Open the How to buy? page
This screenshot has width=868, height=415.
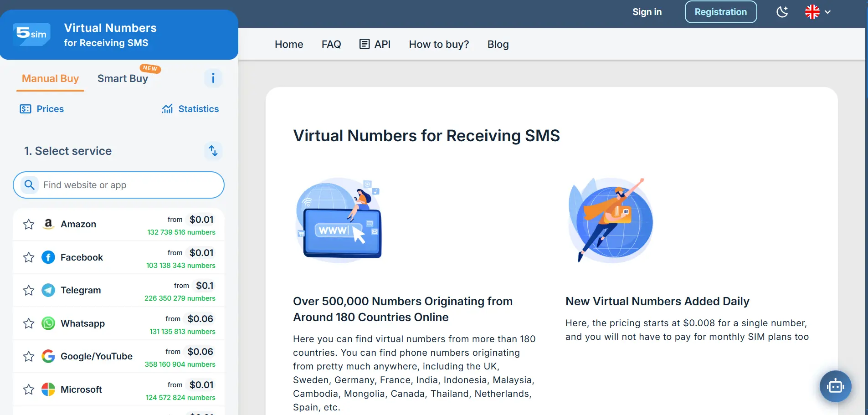pyautogui.click(x=439, y=44)
